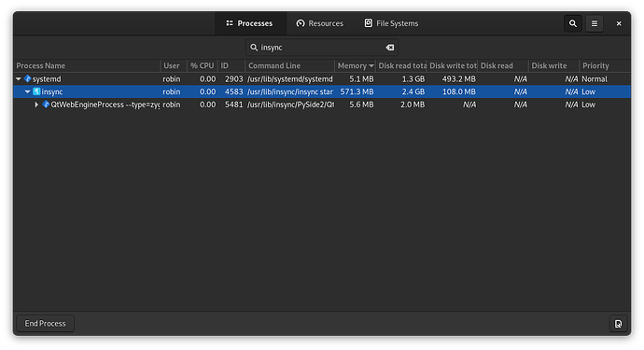Sort by Disk read column header
Viewport: 644px width, 350px height.
click(503, 65)
